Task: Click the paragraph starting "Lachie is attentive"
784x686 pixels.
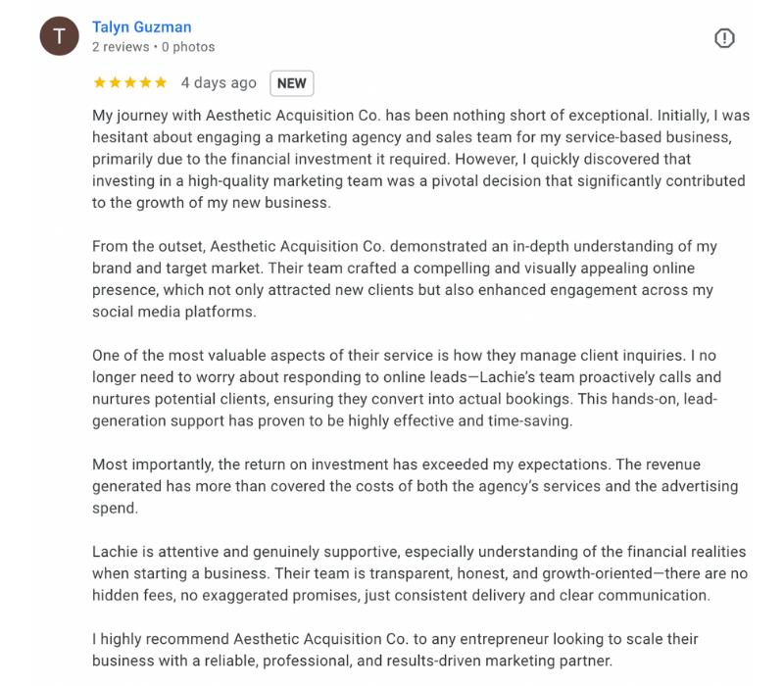Action: pos(420,573)
